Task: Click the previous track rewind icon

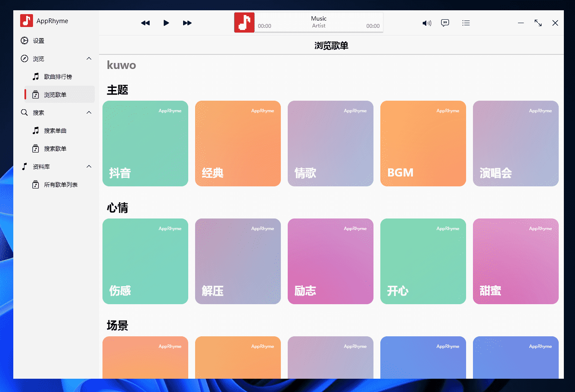Action: coord(145,23)
